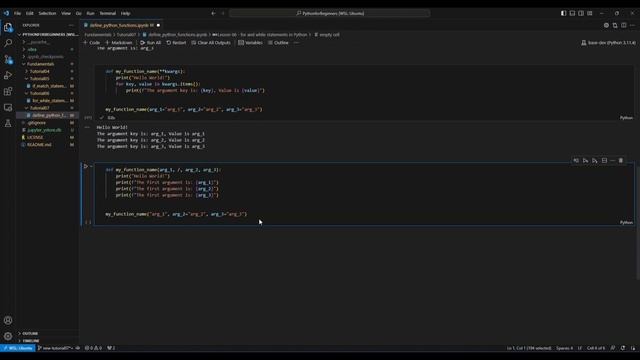The image size is (640, 360).
Task: Open Explorer panel more actions ellipsis
Action: [x=71, y=25]
